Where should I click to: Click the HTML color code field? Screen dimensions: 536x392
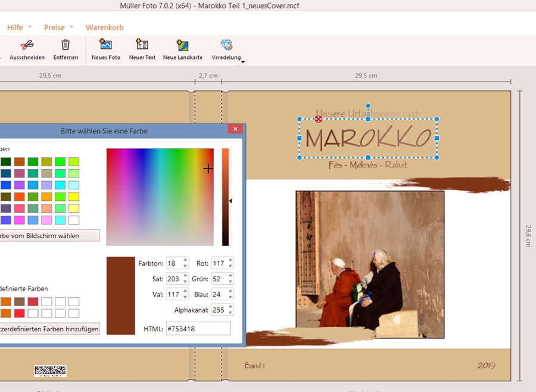point(197,329)
